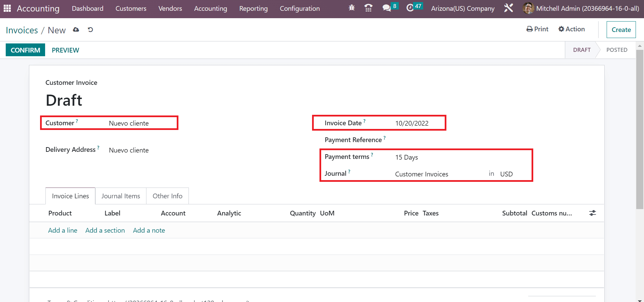This screenshot has height=302, width=644.
Task: Discard changes with the undo icon
Action: click(x=90, y=30)
